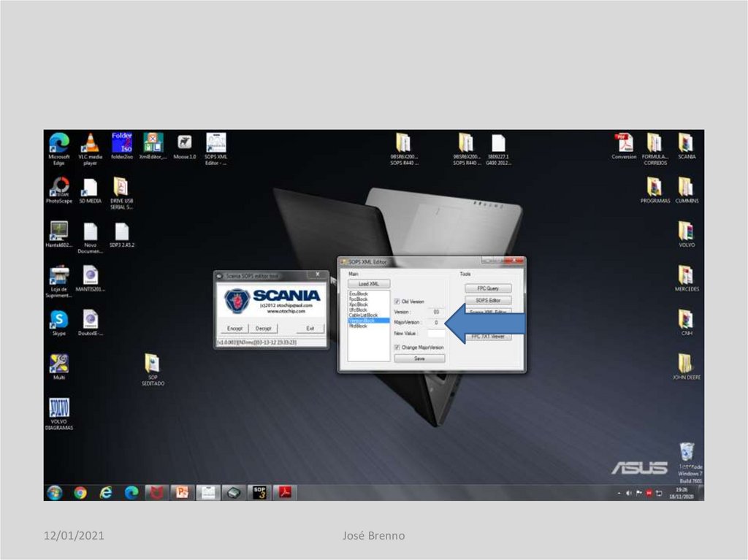Select EcuBlock in the block list
Screen dimensions: 748x560
click(359, 294)
